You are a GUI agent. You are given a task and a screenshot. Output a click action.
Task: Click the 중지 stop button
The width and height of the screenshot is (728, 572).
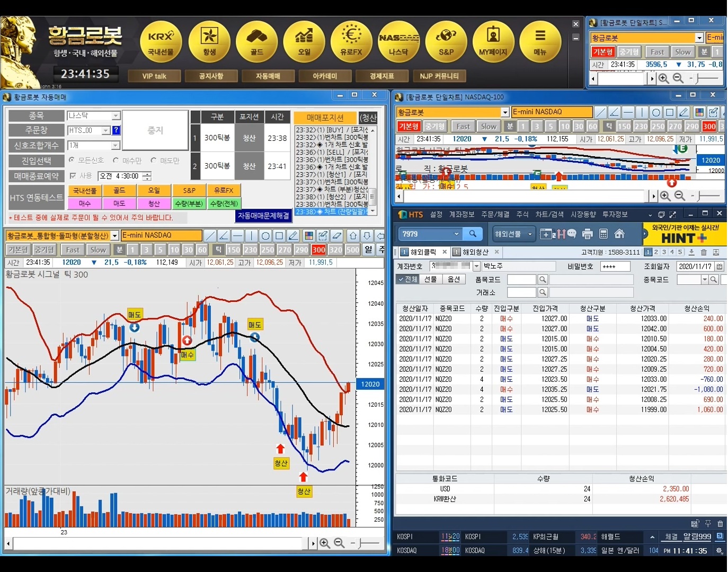[155, 130]
